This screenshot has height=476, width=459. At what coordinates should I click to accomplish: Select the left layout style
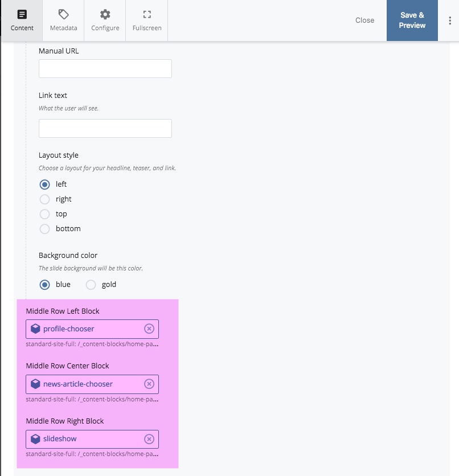pos(44,184)
